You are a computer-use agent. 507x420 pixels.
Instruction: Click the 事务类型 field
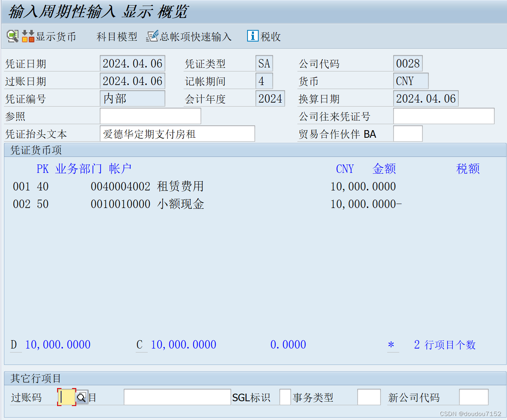368,397
